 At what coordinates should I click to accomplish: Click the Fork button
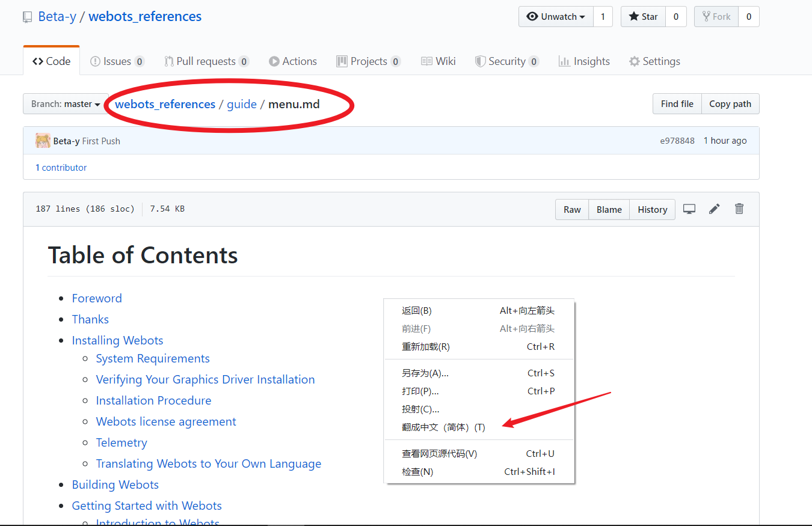click(716, 17)
